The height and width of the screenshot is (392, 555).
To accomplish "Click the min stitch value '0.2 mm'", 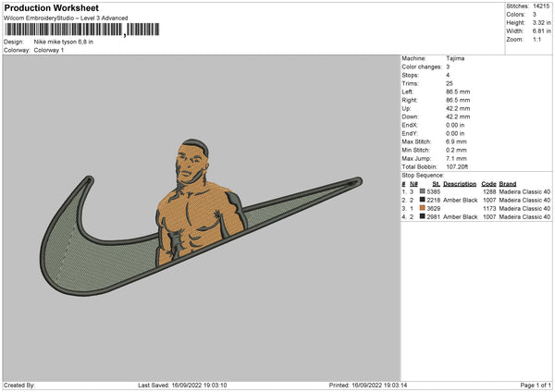I will [456, 151].
